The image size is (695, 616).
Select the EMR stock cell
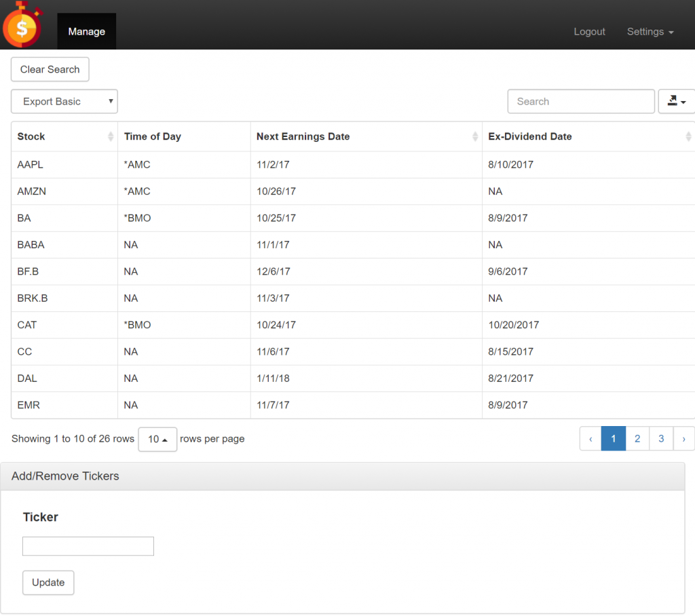point(64,405)
